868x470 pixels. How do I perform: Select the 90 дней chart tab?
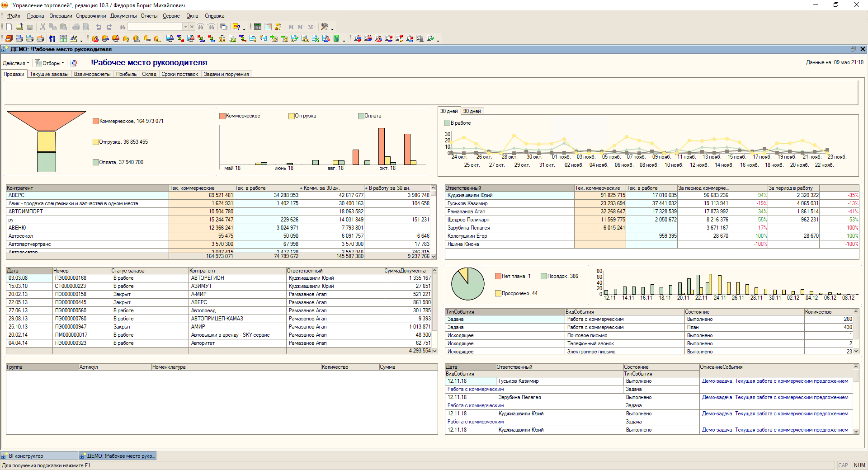(472, 111)
